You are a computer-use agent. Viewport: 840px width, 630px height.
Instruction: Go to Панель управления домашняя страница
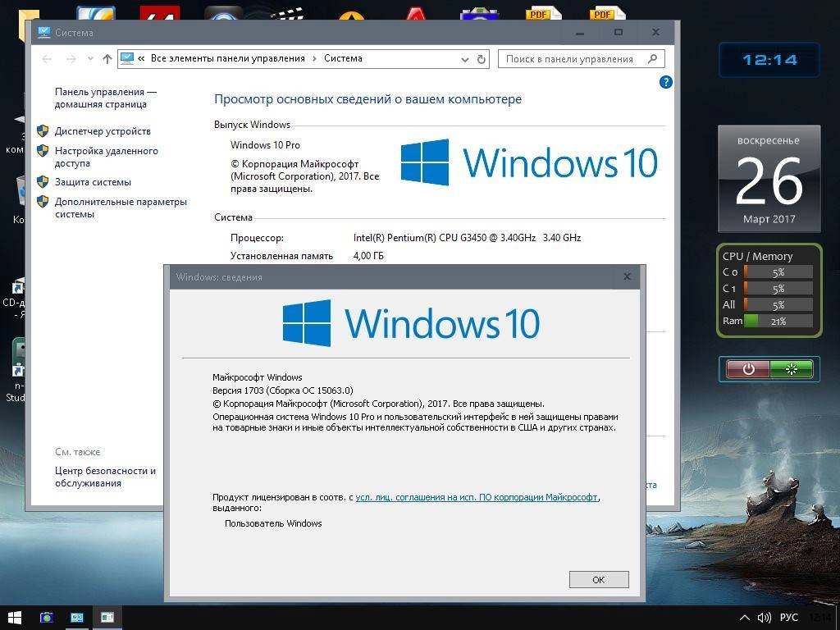click(x=105, y=98)
